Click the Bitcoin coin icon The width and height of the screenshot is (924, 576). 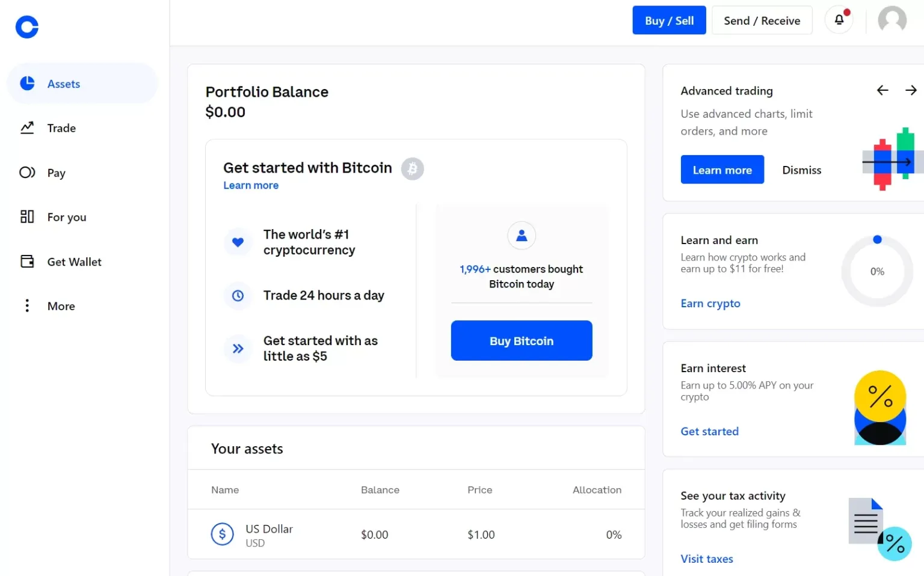(413, 169)
